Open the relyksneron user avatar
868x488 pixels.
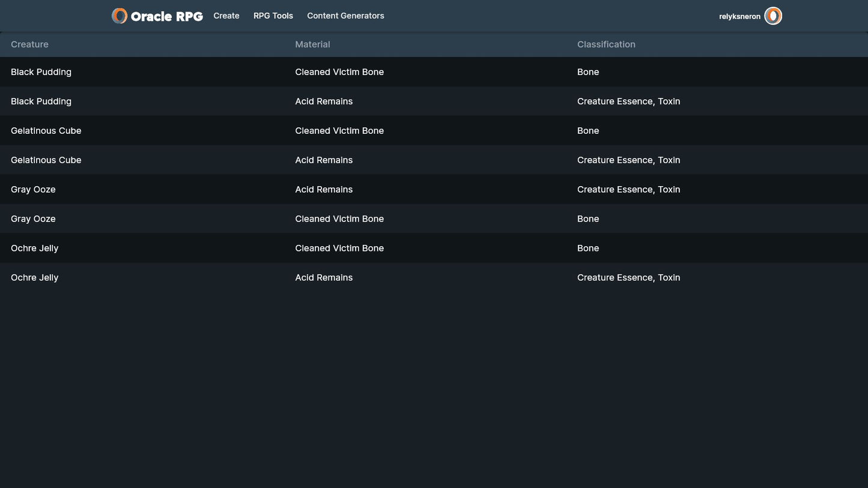point(772,16)
